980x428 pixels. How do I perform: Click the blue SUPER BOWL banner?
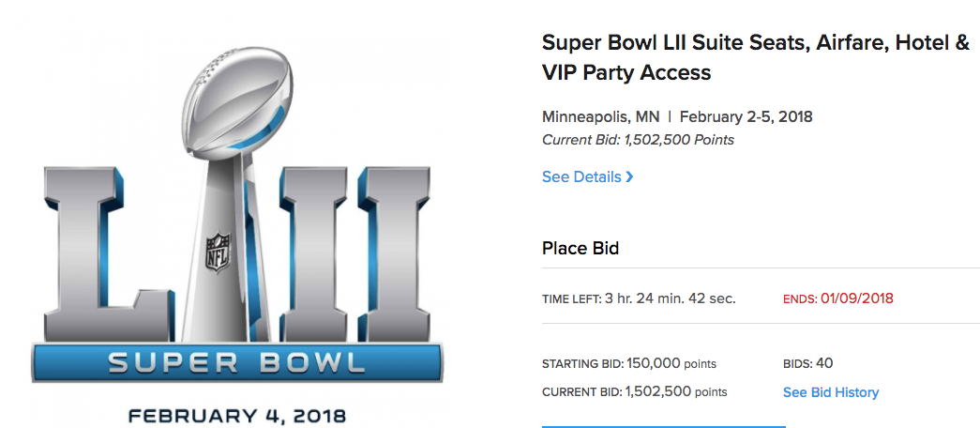(x=236, y=363)
